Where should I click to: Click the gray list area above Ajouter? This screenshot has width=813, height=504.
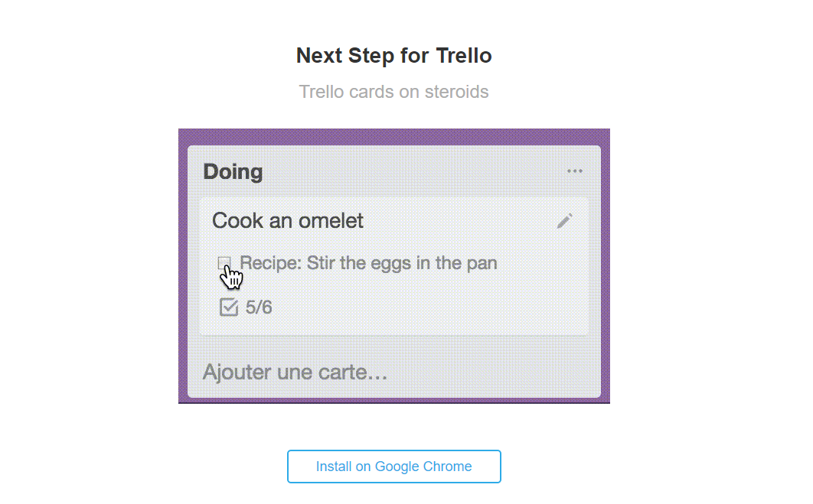click(394, 346)
